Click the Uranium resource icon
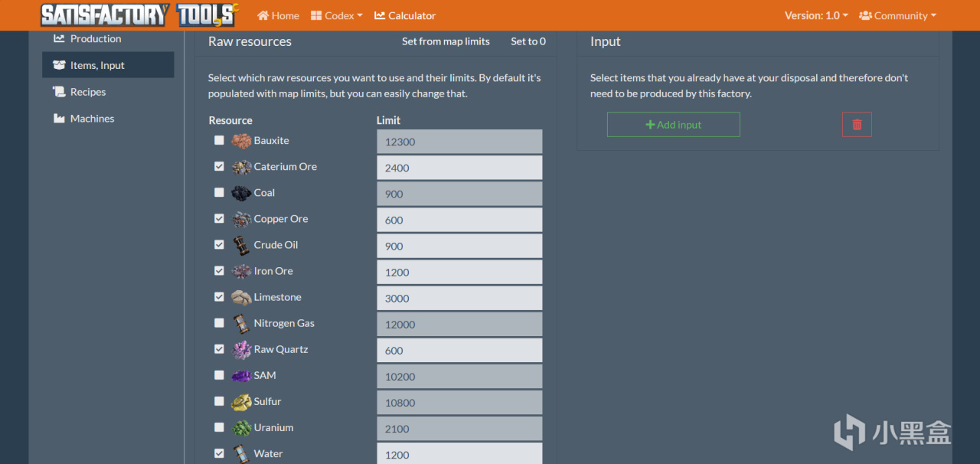Screen dimensions: 980x464 [241, 427]
